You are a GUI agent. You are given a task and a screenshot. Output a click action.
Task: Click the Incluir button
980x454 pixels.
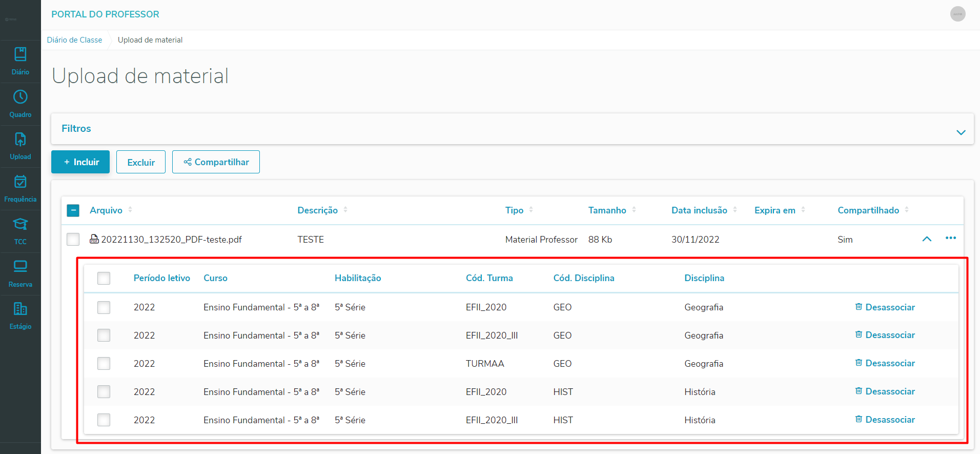tap(80, 162)
